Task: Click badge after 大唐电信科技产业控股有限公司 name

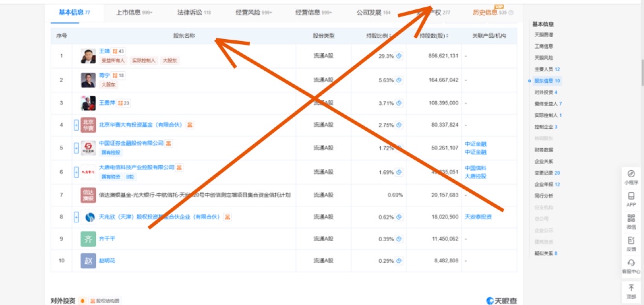Action: click(x=180, y=168)
